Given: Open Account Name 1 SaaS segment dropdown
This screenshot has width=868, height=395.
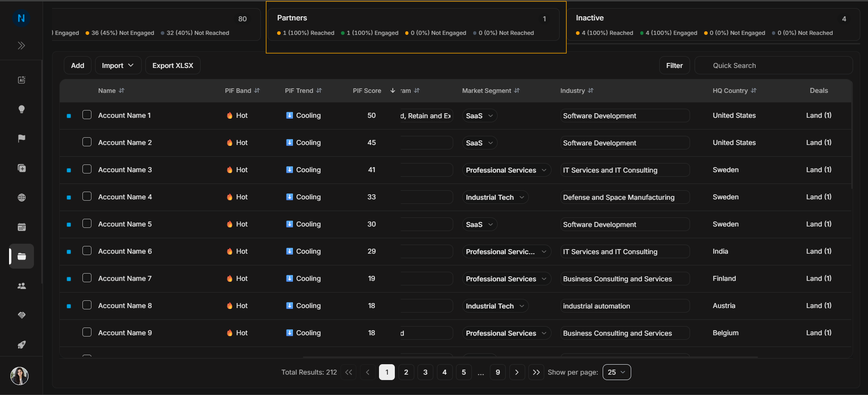Looking at the screenshot, I should coord(480,116).
